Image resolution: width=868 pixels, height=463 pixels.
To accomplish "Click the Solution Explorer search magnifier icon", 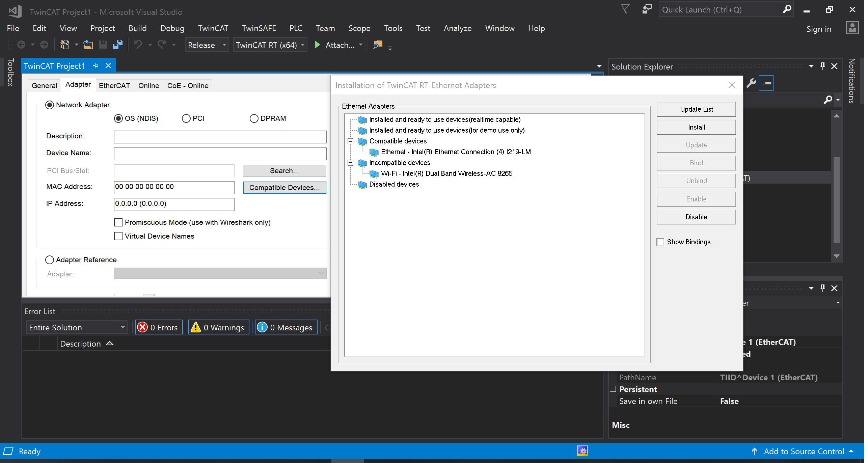I will pos(828,100).
